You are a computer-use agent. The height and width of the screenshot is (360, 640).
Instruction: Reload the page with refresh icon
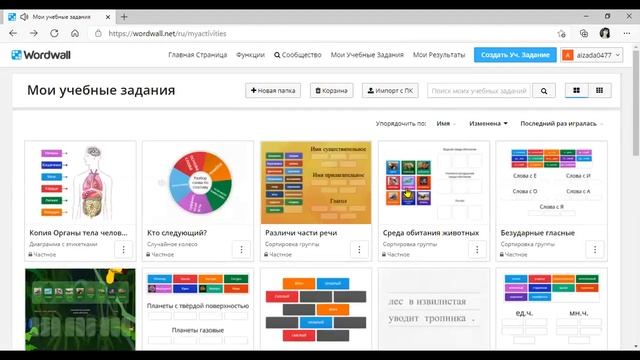pyautogui.click(x=54, y=33)
